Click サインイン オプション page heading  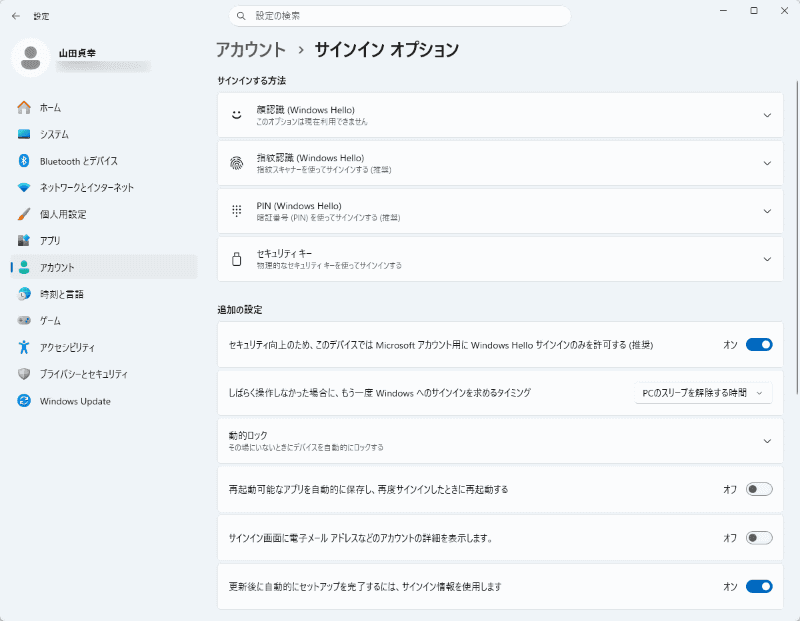pyautogui.click(x=387, y=49)
